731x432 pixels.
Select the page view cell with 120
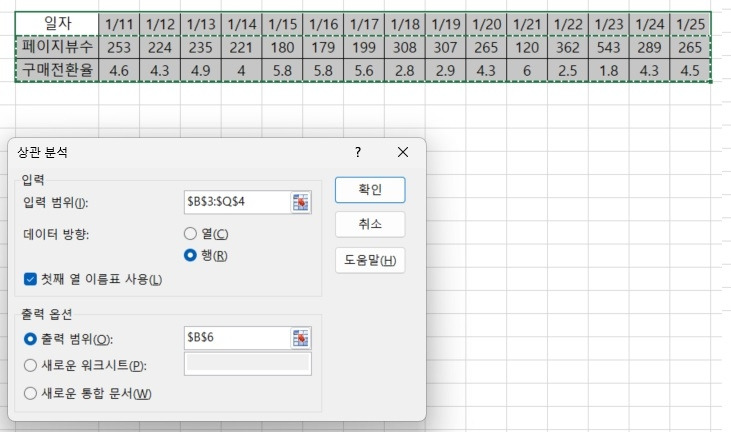point(527,47)
